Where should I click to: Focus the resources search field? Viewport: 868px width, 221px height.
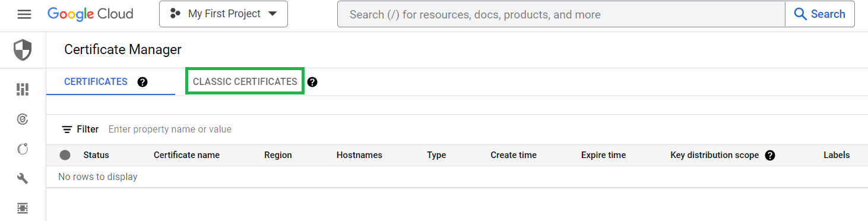[561, 14]
